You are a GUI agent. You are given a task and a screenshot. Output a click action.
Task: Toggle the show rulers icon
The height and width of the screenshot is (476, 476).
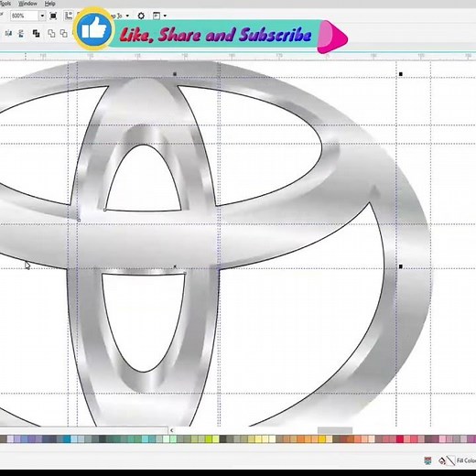(69, 16)
